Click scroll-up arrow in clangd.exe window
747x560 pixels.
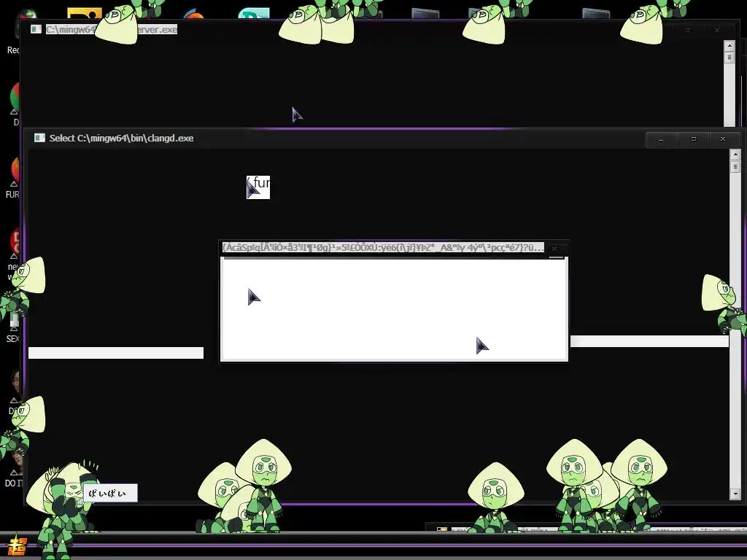[735, 155]
